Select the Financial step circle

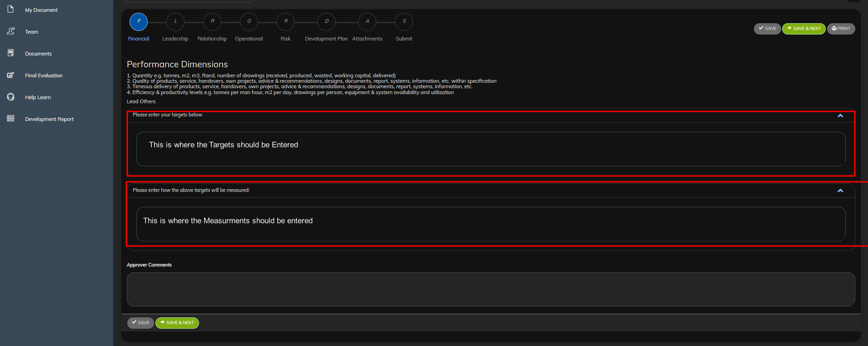(x=139, y=22)
